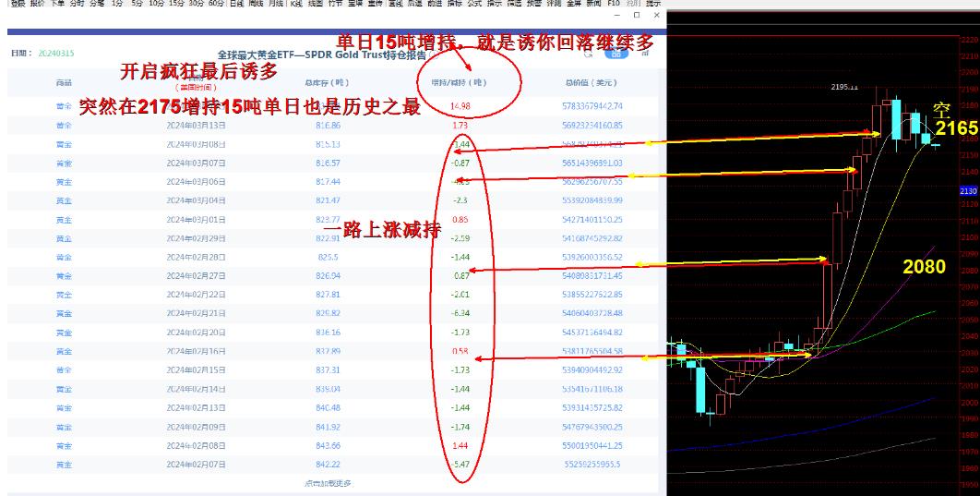Select the date cell 2024年03月13日
The image size is (980, 496).
pos(196,125)
